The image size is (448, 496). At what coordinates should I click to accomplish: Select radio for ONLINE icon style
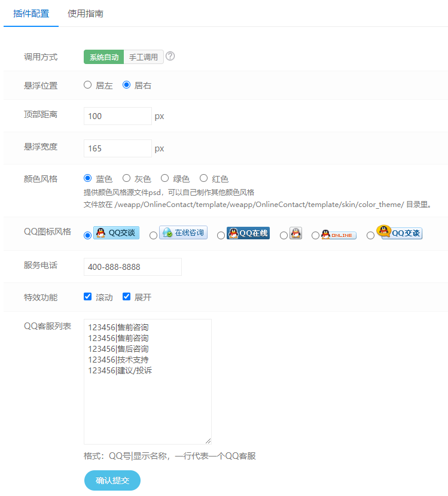point(315,236)
